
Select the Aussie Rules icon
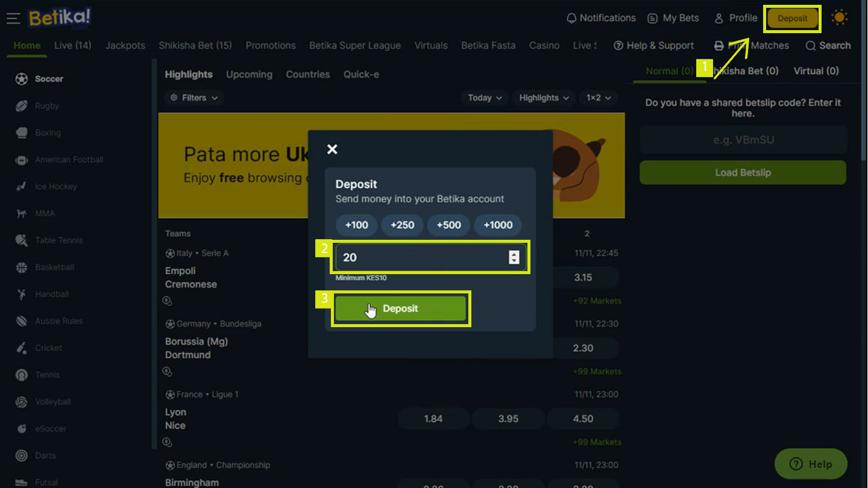[22, 321]
